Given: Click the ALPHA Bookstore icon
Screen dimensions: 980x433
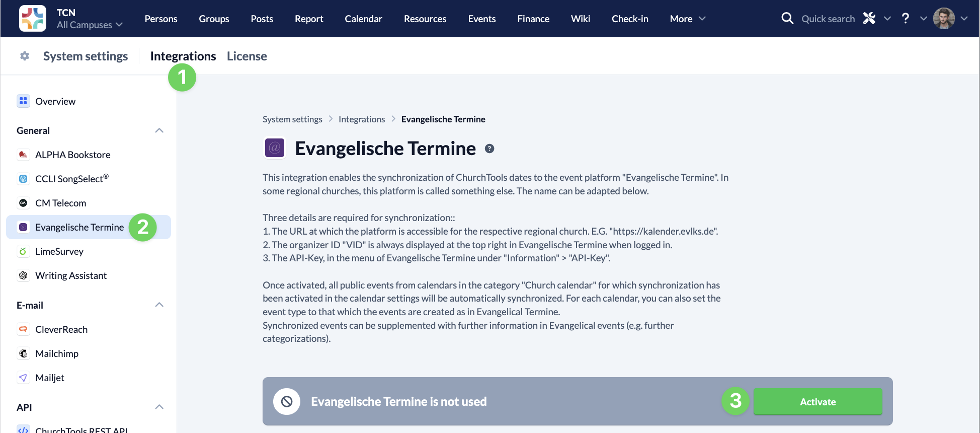Looking at the screenshot, I should pos(23,155).
